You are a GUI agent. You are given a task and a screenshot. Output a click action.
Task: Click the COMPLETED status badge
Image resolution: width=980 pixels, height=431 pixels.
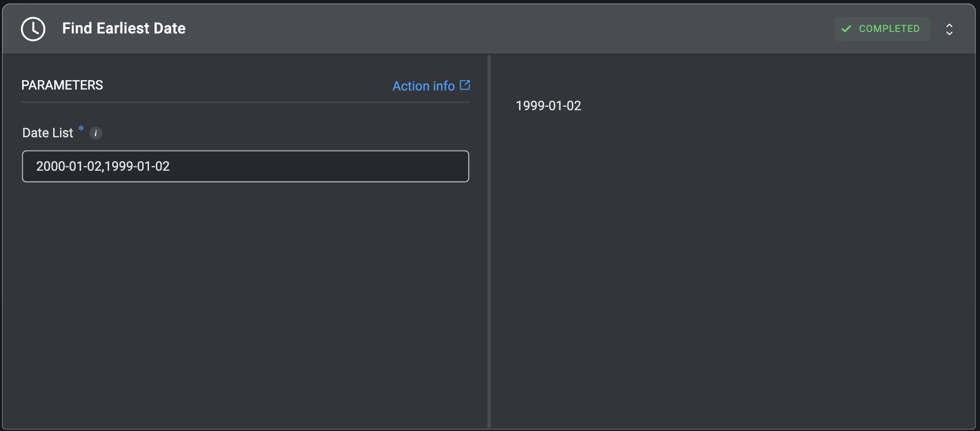[882, 29]
